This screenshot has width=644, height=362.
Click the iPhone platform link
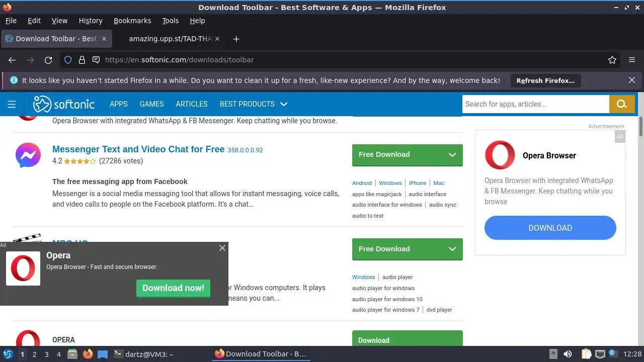point(418,183)
